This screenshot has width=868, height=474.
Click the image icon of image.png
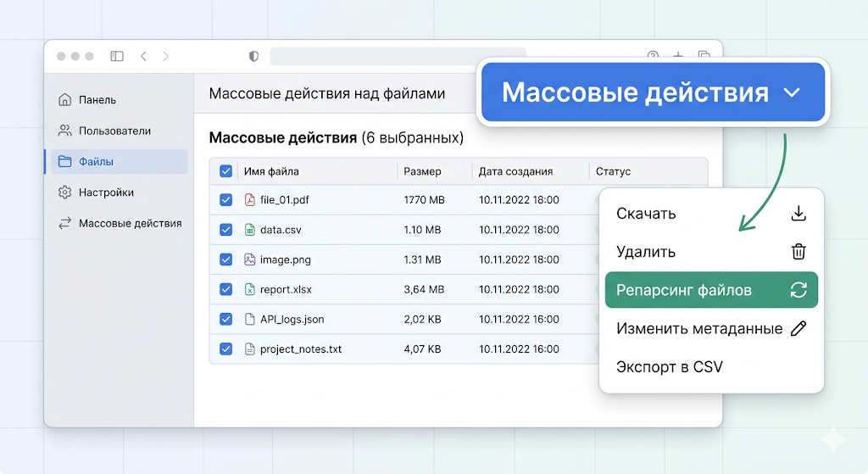click(x=250, y=259)
